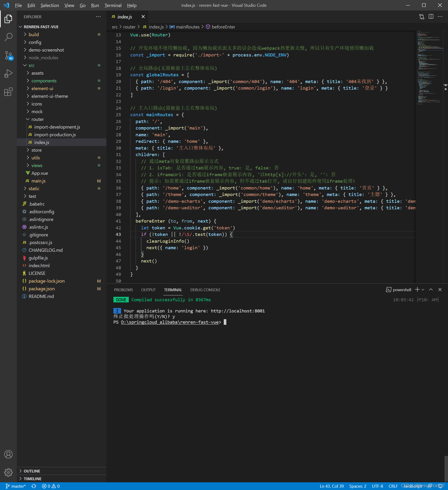The height and width of the screenshot is (490, 448).
Task: Open the Extensions view
Action: [8, 92]
